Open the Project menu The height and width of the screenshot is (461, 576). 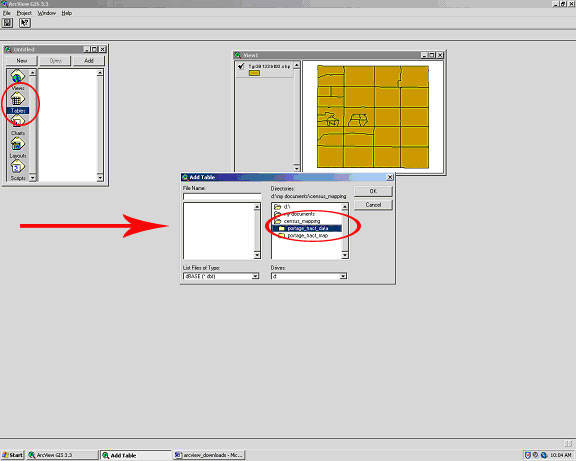24,13
